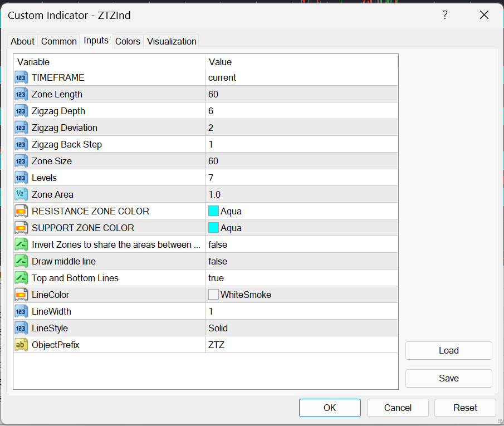504x426 pixels.
Task: Select the 'ObjectPrefix' variable name
Action: coord(55,345)
